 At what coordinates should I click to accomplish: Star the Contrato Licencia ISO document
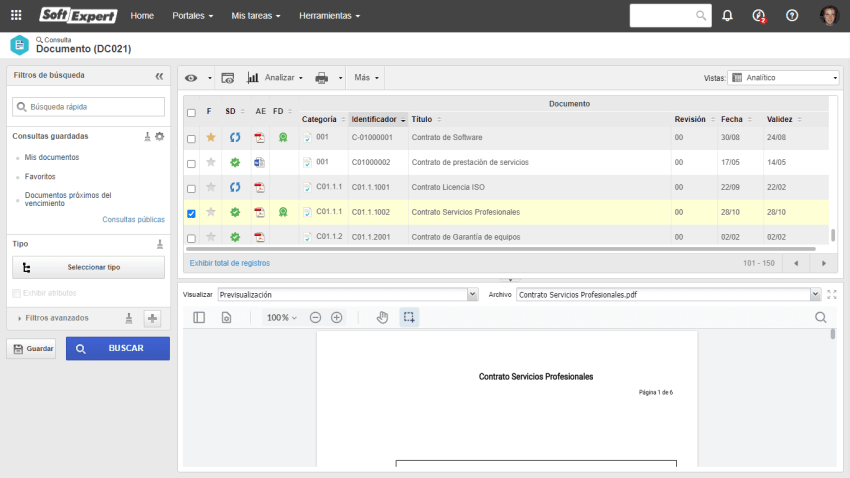point(210,187)
